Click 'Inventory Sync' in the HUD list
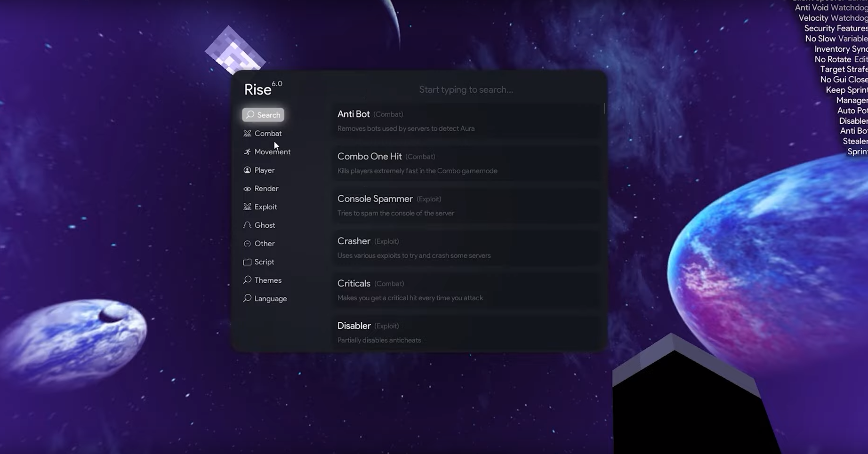This screenshot has width=868, height=454. tap(841, 49)
